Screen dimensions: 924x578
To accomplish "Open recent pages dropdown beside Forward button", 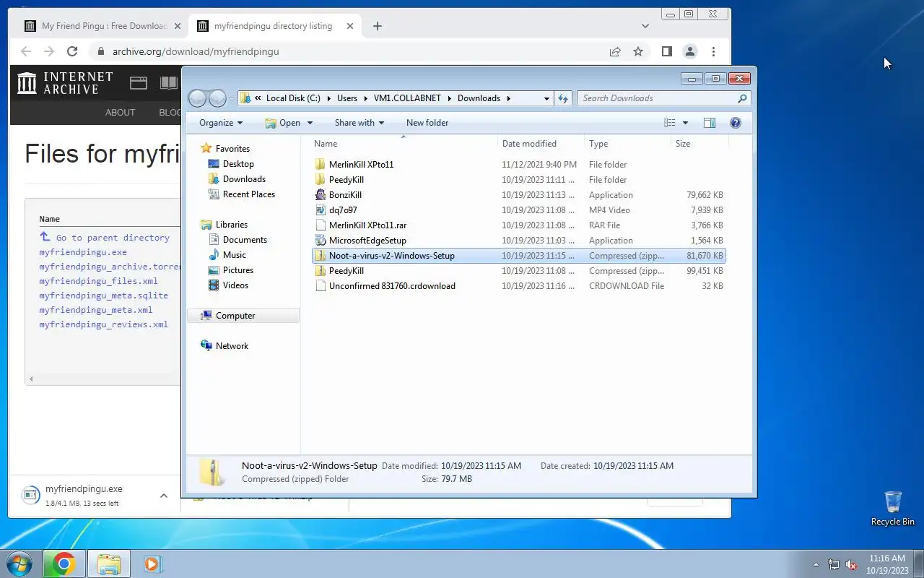I will (x=232, y=98).
